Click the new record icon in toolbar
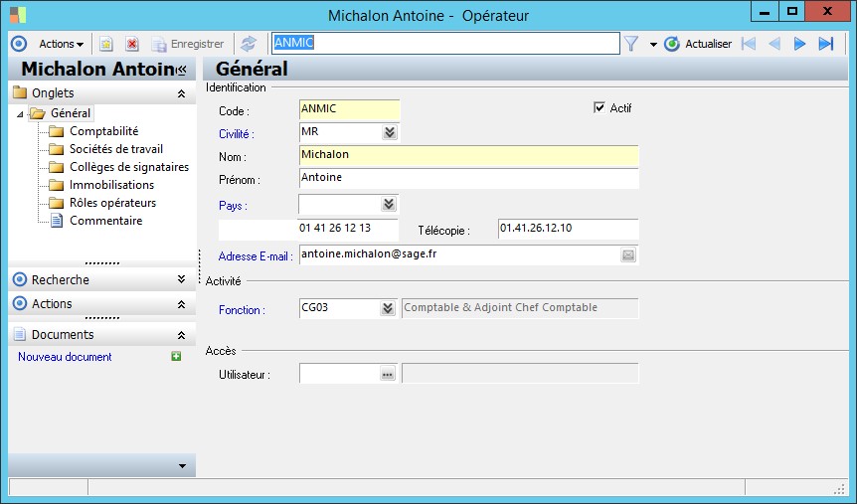857x504 pixels. pos(106,44)
